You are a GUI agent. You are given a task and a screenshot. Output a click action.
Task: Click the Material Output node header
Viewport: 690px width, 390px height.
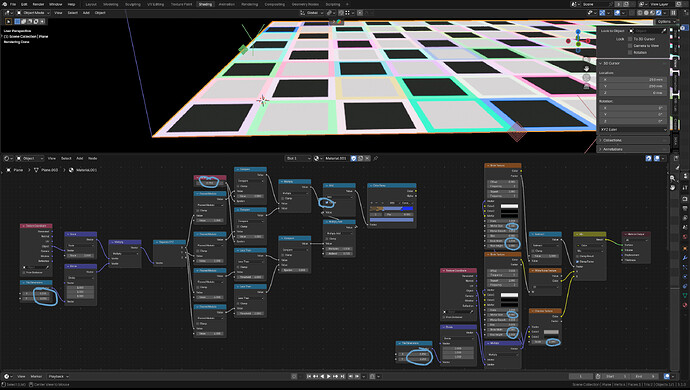636,234
